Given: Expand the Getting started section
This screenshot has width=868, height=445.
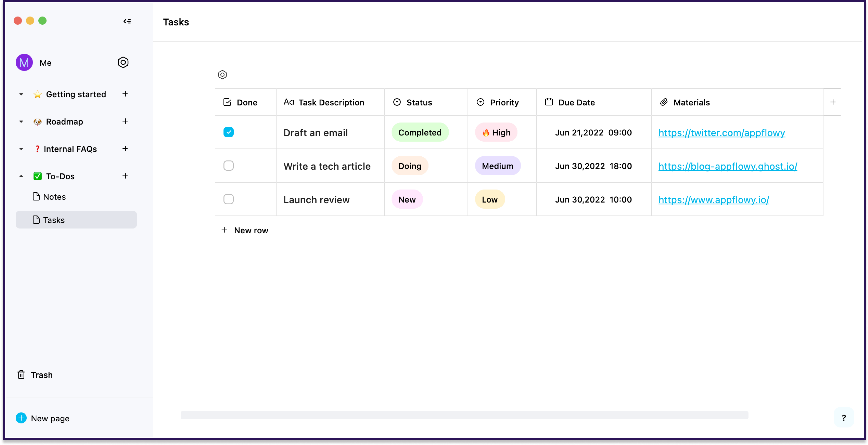Looking at the screenshot, I should [x=20, y=94].
